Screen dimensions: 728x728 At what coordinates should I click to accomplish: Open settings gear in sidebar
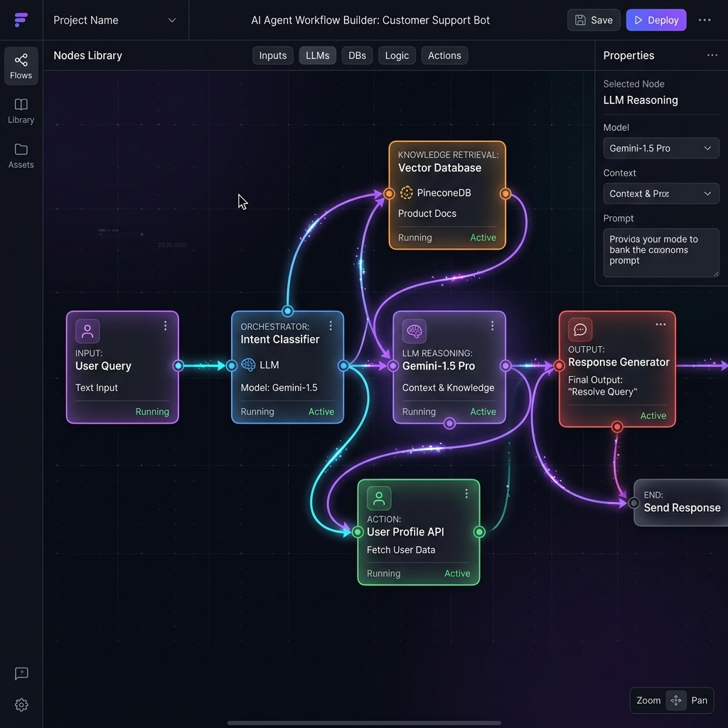pyautogui.click(x=21, y=705)
